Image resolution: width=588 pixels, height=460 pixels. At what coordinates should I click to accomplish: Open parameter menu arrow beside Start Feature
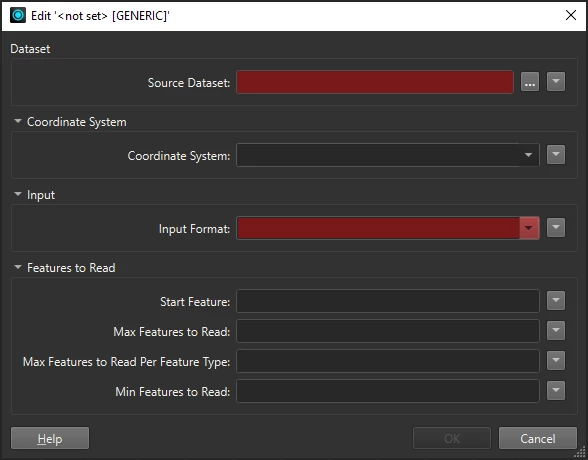click(556, 301)
